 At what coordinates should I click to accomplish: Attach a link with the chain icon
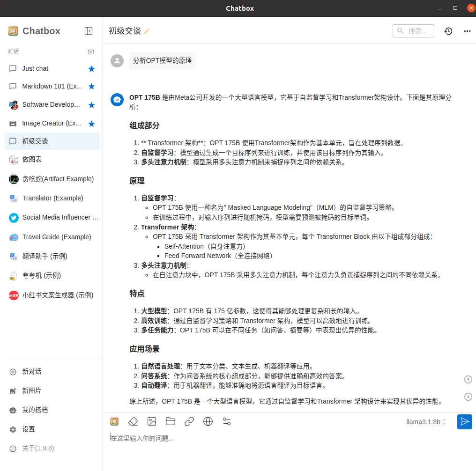point(189,421)
